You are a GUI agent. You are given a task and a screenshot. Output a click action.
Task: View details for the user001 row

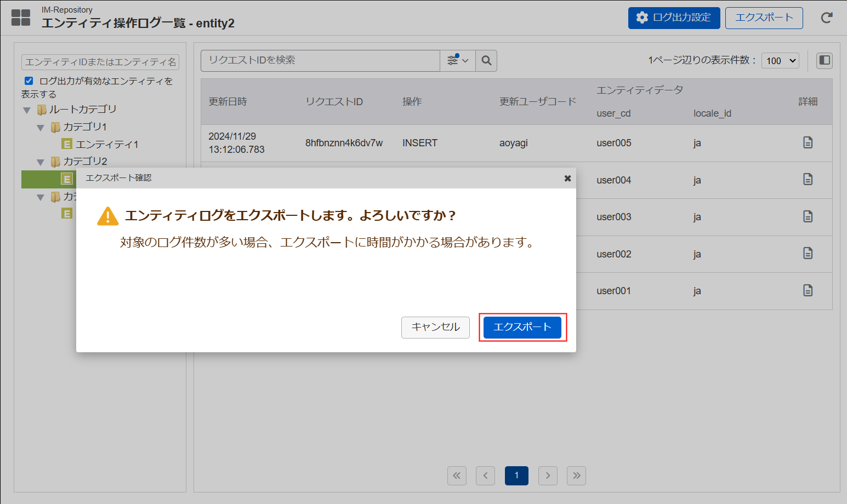click(x=808, y=290)
